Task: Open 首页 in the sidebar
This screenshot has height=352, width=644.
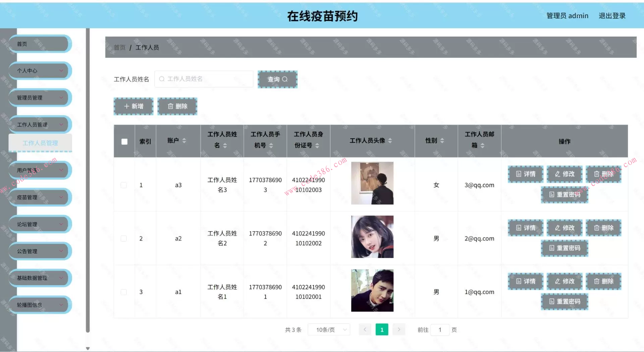Action: coord(40,44)
